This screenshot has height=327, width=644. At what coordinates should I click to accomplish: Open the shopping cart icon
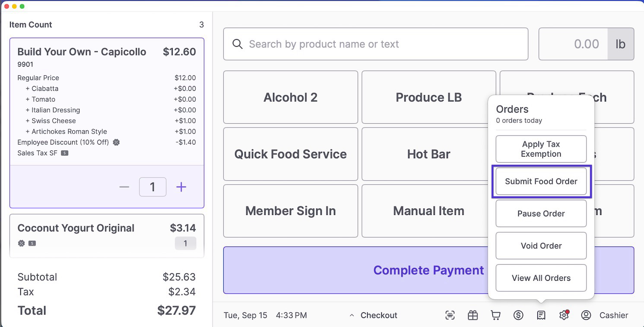click(495, 315)
